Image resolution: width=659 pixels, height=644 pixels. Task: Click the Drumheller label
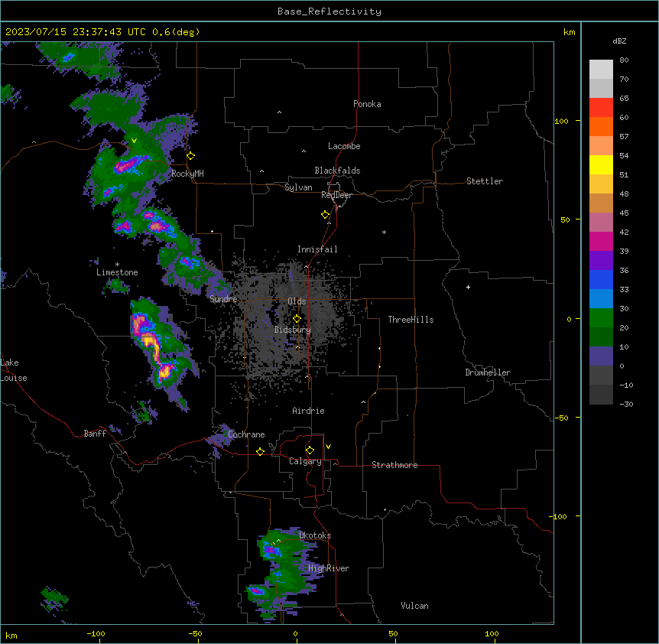488,372
